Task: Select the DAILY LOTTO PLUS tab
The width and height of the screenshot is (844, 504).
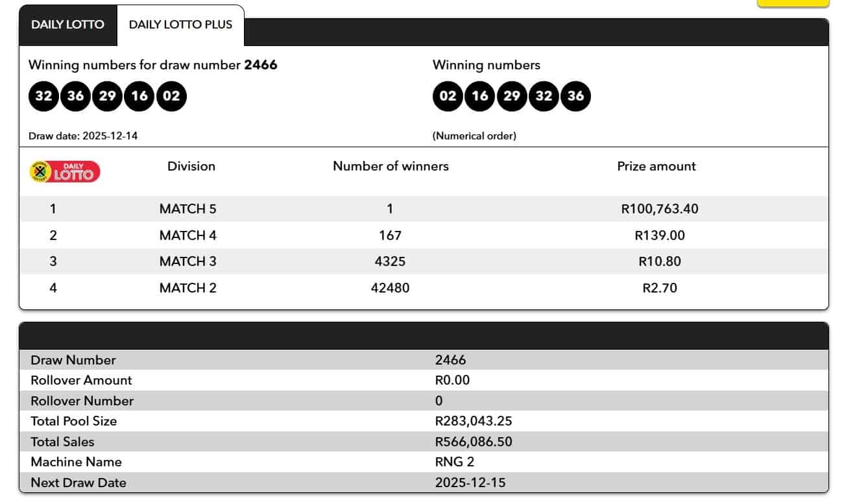Action: pos(180,25)
